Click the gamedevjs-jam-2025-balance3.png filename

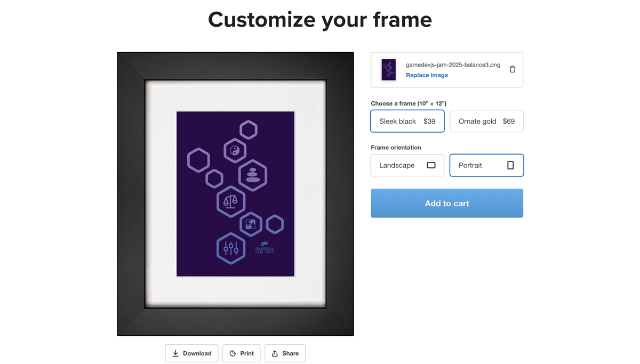[452, 64]
